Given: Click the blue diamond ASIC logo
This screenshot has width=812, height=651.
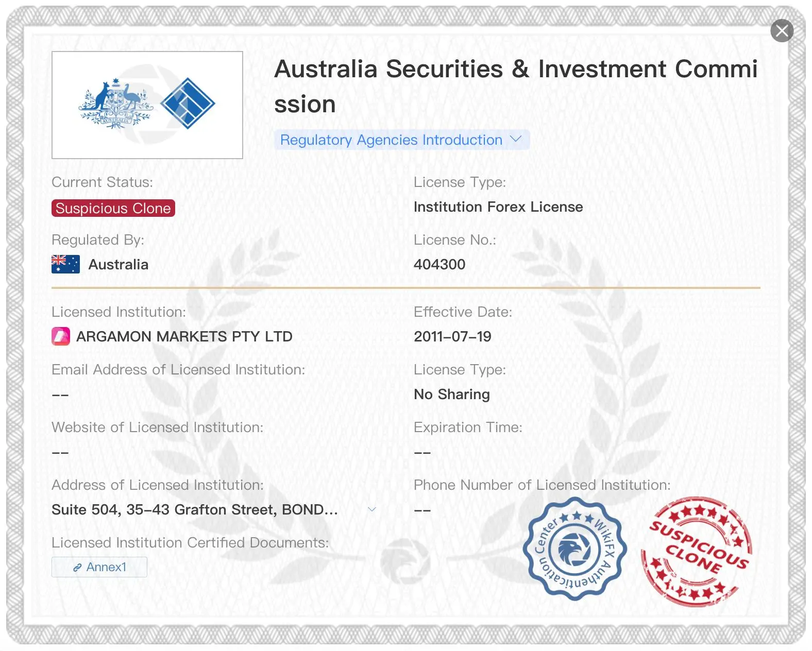Looking at the screenshot, I should pos(188,103).
